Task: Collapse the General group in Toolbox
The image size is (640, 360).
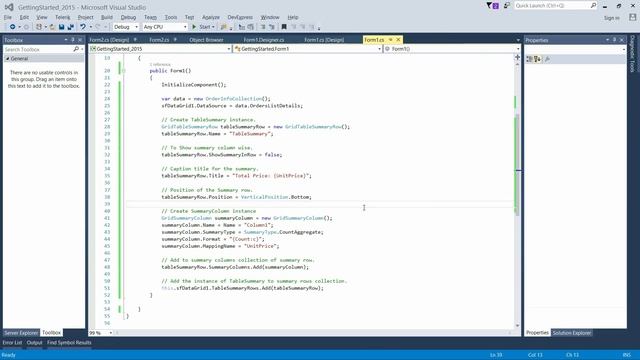Action: click(7, 59)
